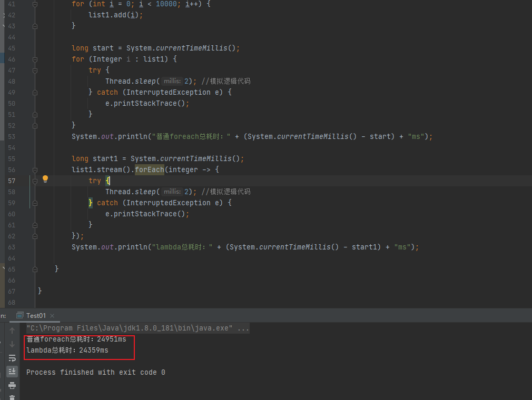
Task: Select the highlighted forEach method call
Action: point(149,169)
